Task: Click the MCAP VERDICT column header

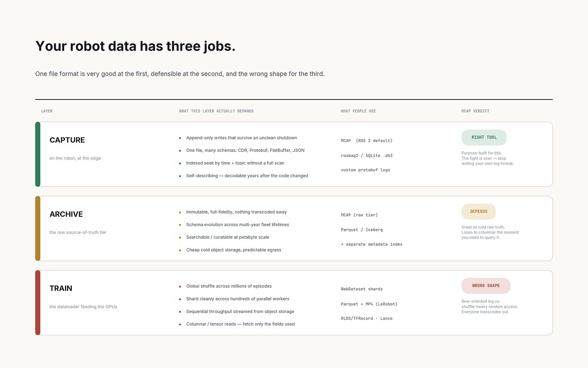Action: click(475, 111)
